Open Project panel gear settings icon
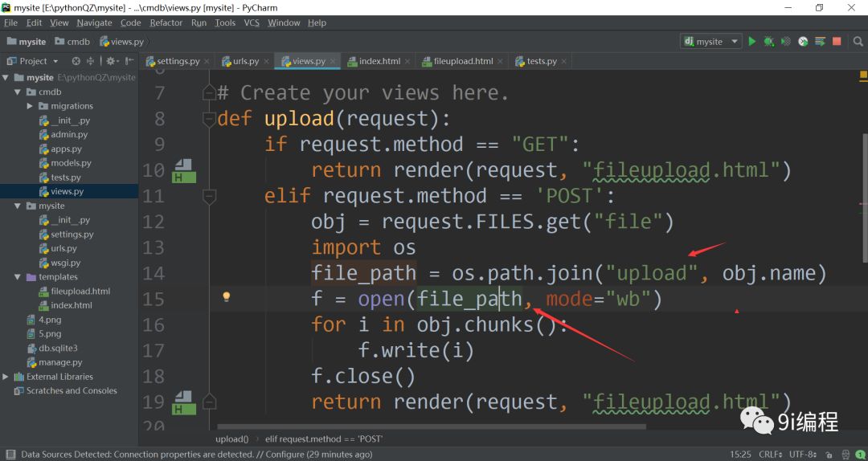This screenshot has height=461, width=868. pyautogui.click(x=111, y=61)
